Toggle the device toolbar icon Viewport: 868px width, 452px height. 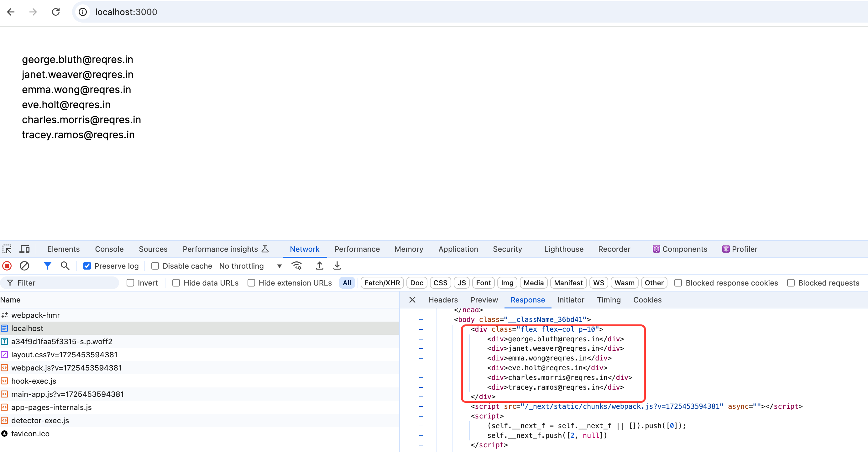24,249
